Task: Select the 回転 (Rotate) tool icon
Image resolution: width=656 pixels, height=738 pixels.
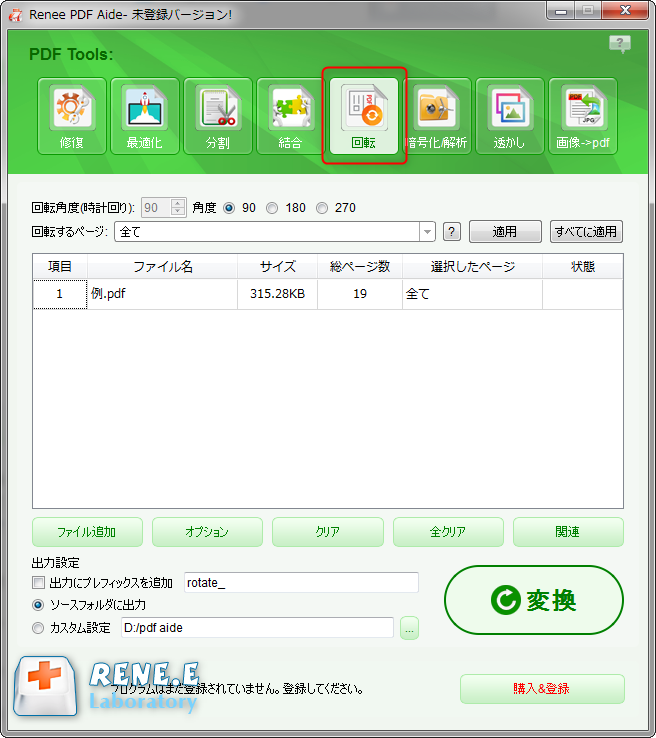Action: point(364,116)
